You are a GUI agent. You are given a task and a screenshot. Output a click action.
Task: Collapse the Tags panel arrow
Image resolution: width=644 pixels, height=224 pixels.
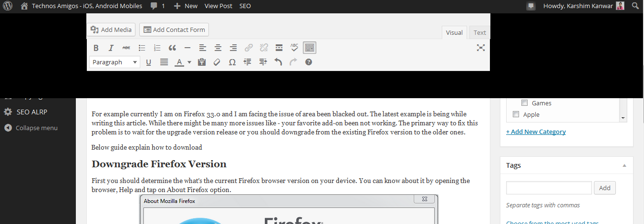624,165
